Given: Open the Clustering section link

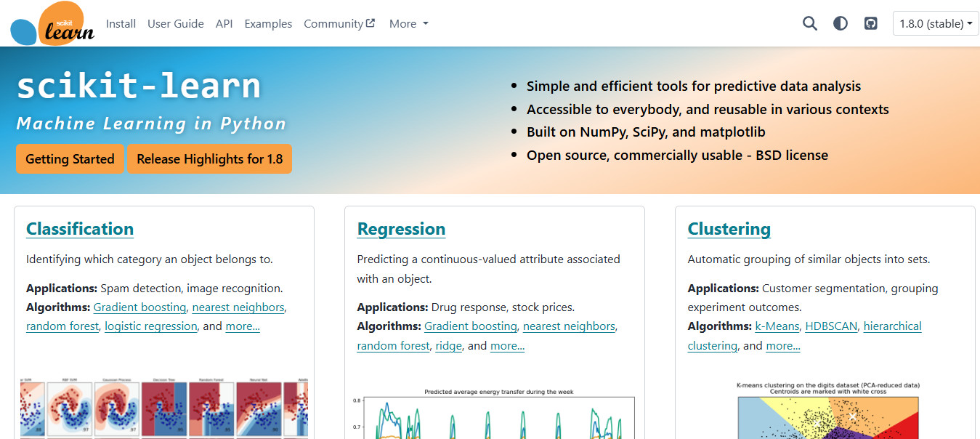Looking at the screenshot, I should 729,229.
